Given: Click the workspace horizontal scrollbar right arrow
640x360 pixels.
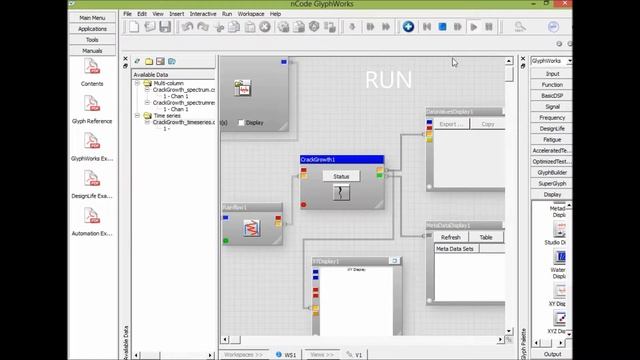Looking at the screenshot, I should (x=500, y=340).
